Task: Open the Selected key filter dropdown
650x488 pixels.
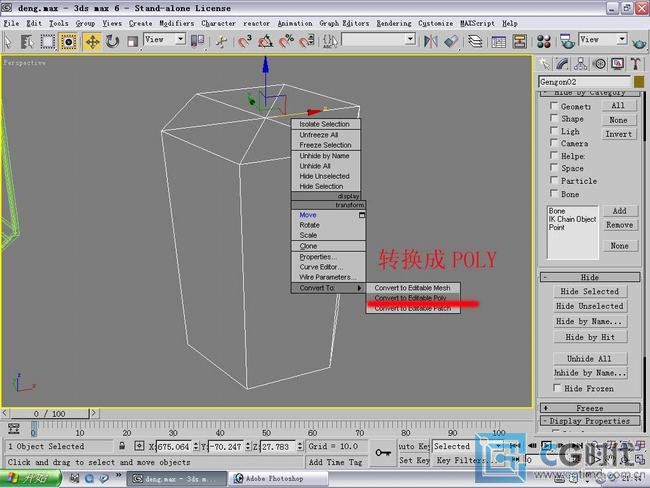Action: pos(468,446)
